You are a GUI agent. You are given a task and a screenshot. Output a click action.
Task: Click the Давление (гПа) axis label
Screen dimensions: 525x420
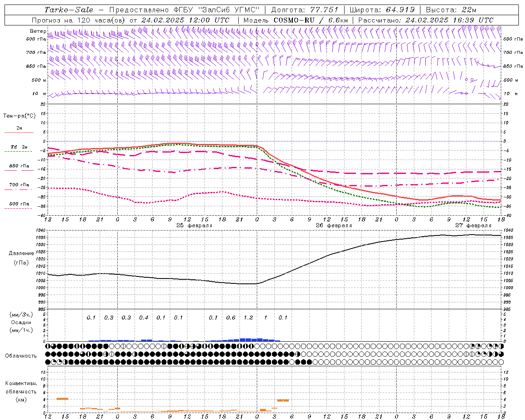coord(21,258)
